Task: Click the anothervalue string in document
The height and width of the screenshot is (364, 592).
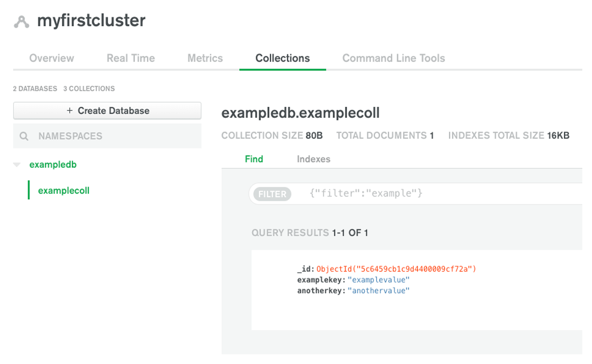Action: tap(379, 291)
